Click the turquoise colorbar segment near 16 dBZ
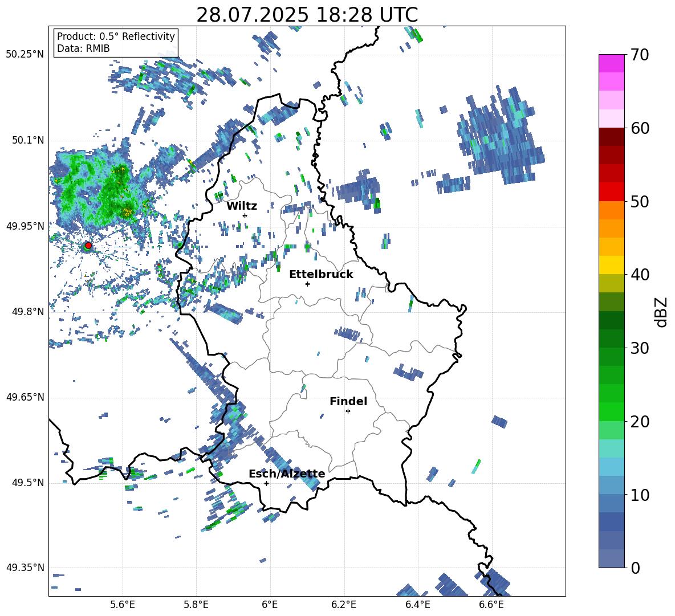 click(x=611, y=448)
